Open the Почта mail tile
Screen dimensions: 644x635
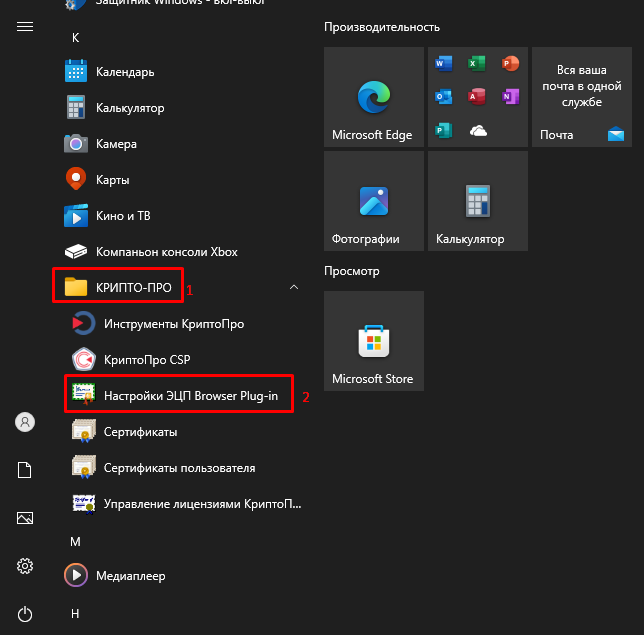coord(582,97)
